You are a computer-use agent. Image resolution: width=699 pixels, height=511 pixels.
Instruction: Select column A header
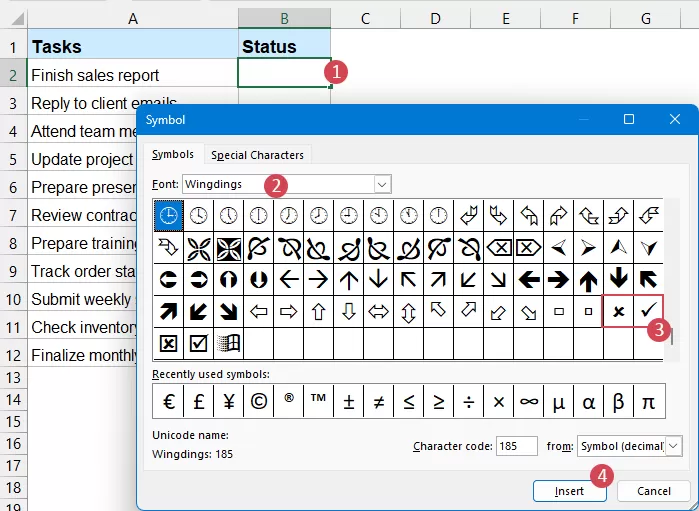pos(133,18)
